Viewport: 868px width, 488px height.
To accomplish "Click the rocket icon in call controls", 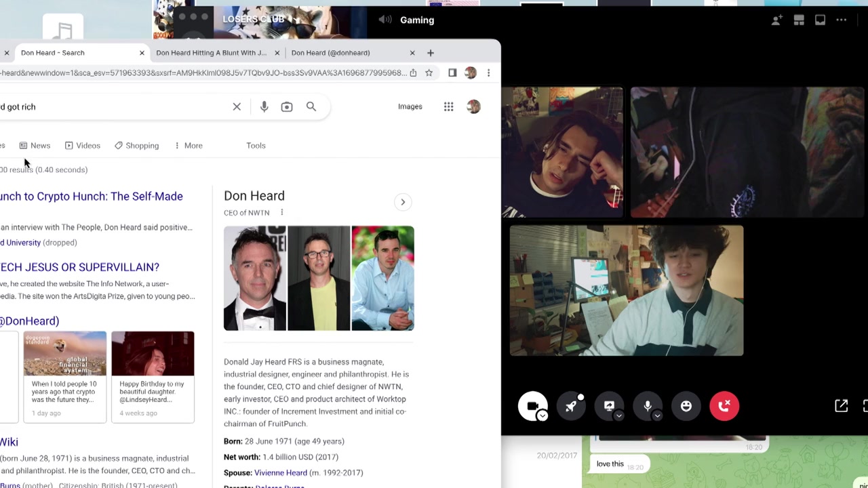I will (x=571, y=406).
